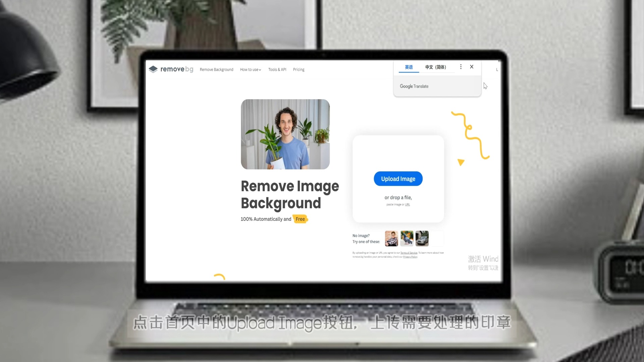Select the car sample thumbnail
This screenshot has height=362, width=644.
[x=422, y=238]
